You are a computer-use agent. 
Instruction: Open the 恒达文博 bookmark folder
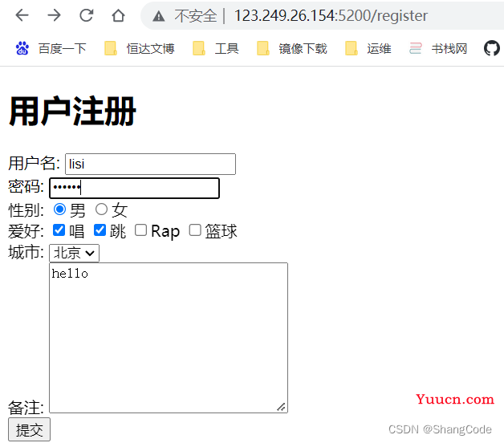[140, 48]
